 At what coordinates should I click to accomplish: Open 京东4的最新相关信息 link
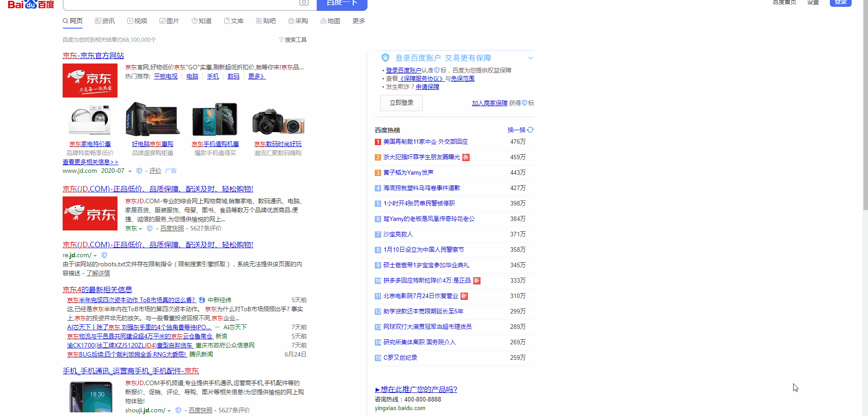(x=97, y=289)
